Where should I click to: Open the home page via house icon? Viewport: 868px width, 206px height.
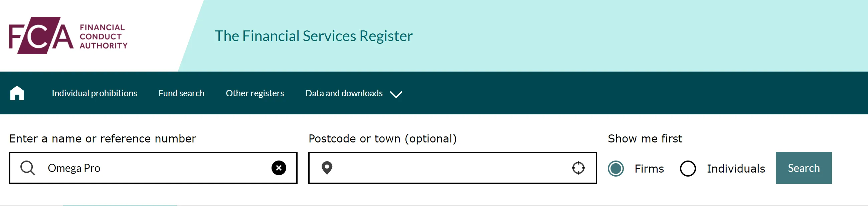(17, 93)
